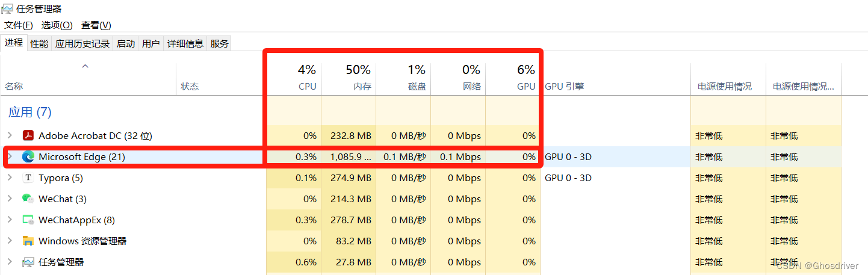This screenshot has height=275, width=868.
Task: Switch to the 用户 tab
Action: click(151, 43)
